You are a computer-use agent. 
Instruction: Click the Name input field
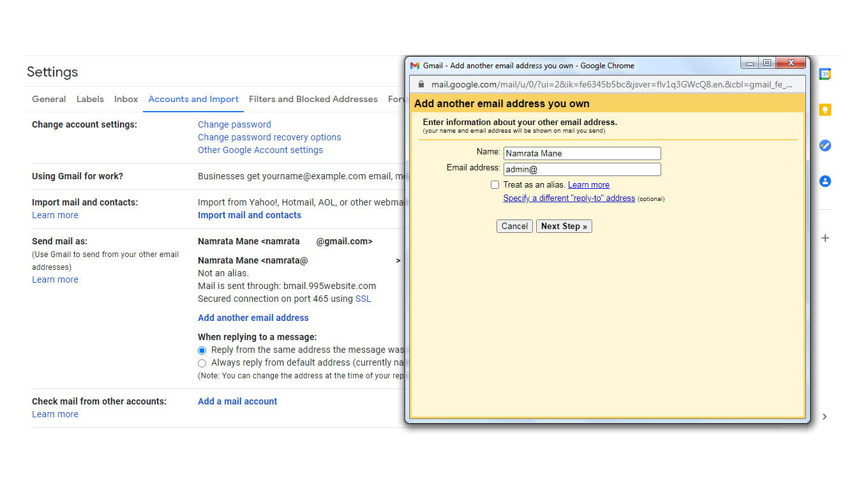581,154
